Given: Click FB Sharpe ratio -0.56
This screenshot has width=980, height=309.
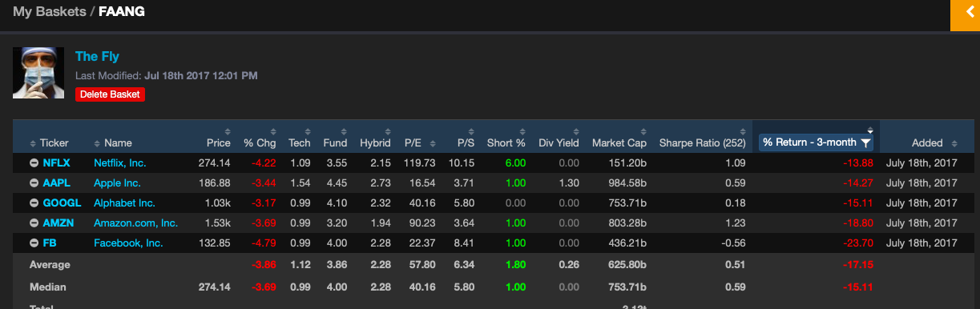Looking at the screenshot, I should pos(733,243).
